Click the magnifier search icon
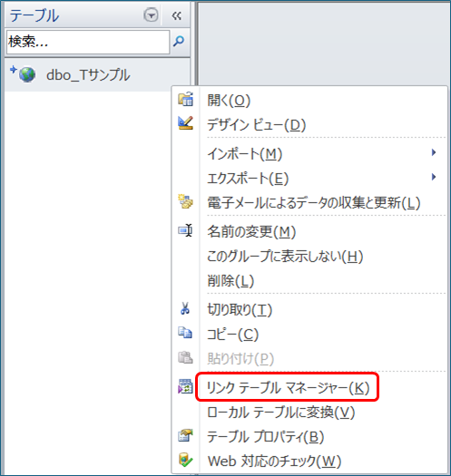The width and height of the screenshot is (451, 476). (179, 41)
